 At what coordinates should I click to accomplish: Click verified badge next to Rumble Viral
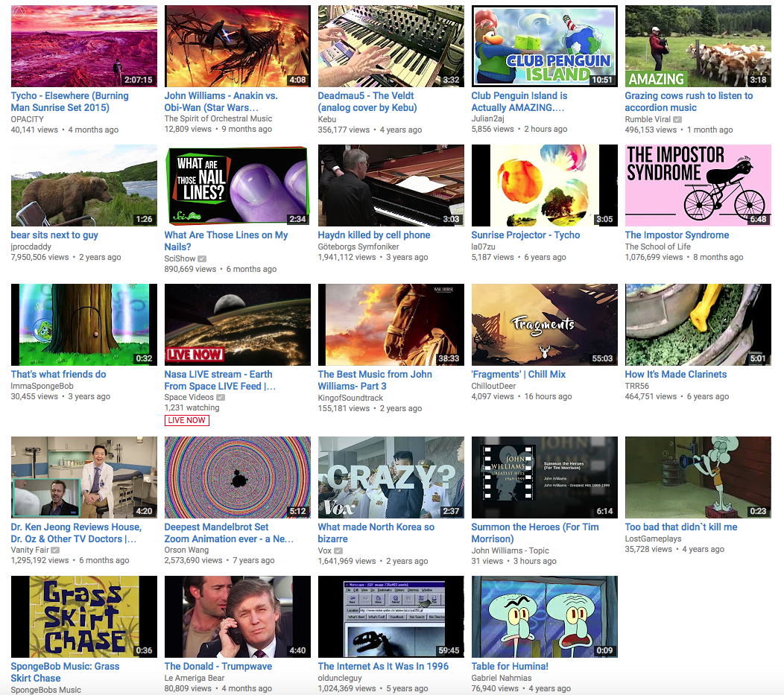tap(677, 119)
